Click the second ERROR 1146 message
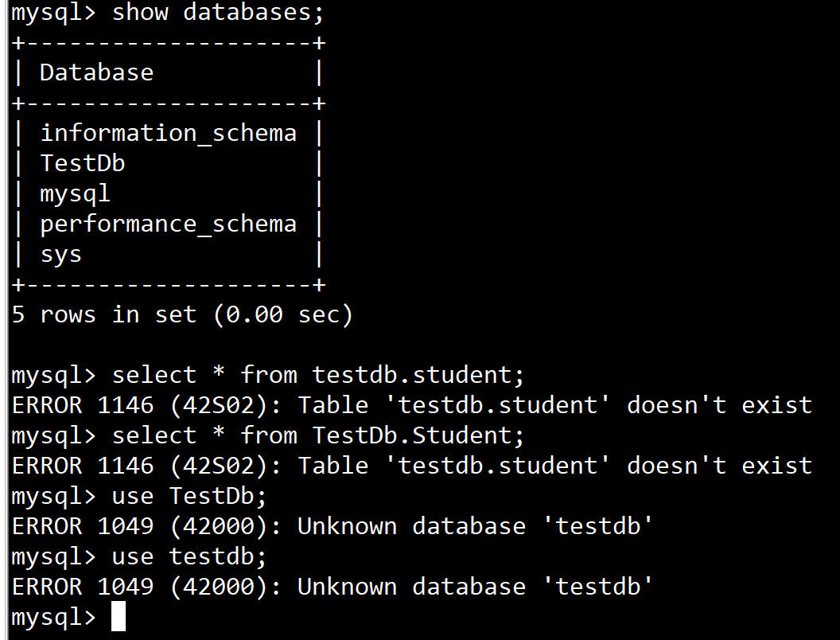This screenshot has width=840, height=640. pyautogui.click(x=411, y=466)
